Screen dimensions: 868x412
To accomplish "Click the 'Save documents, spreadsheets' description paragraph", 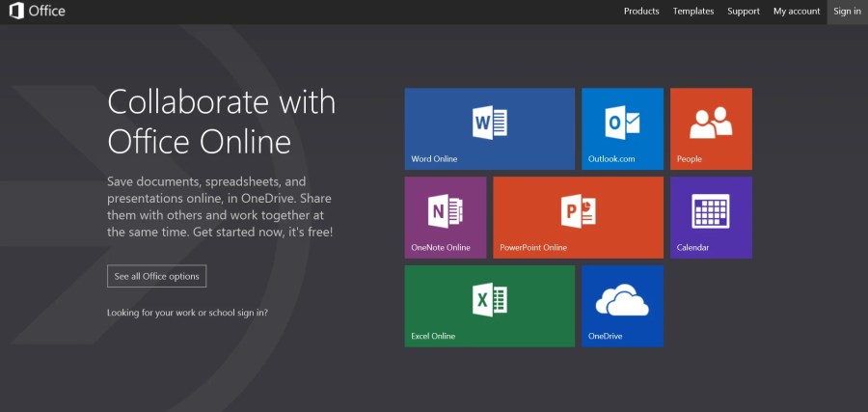I will 220,207.
